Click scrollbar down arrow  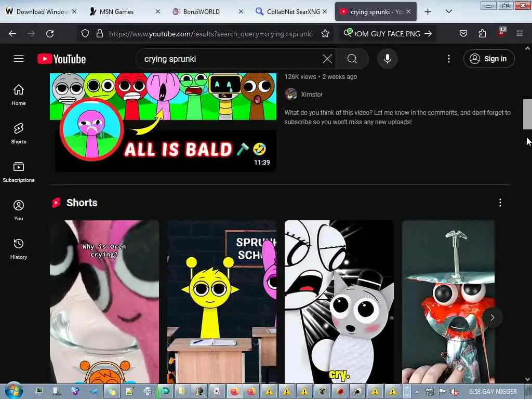tap(528, 379)
